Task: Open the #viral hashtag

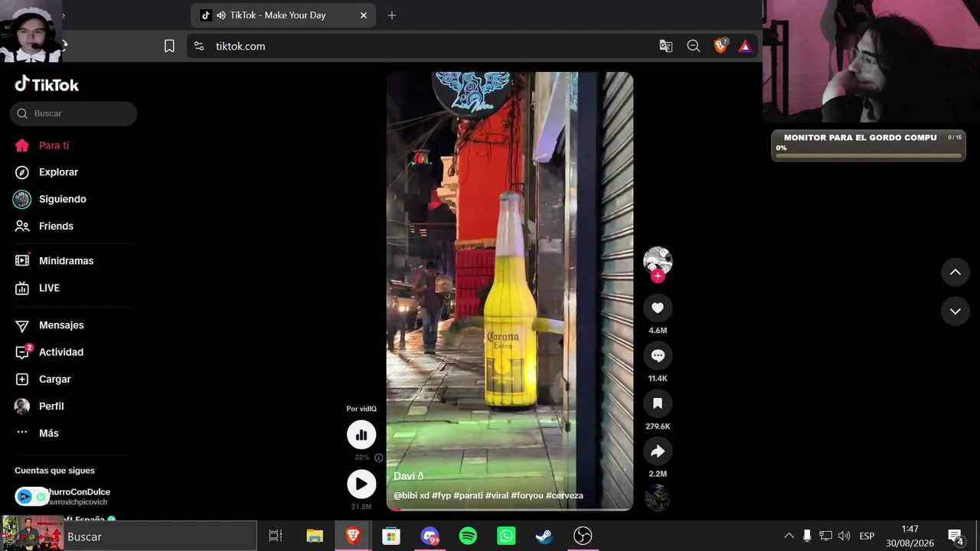Action: pos(497,496)
